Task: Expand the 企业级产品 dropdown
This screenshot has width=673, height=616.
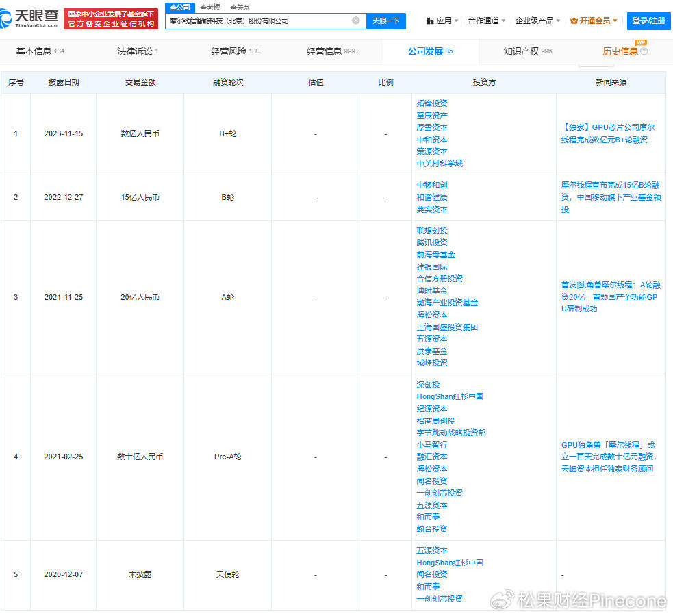Action: click(537, 21)
